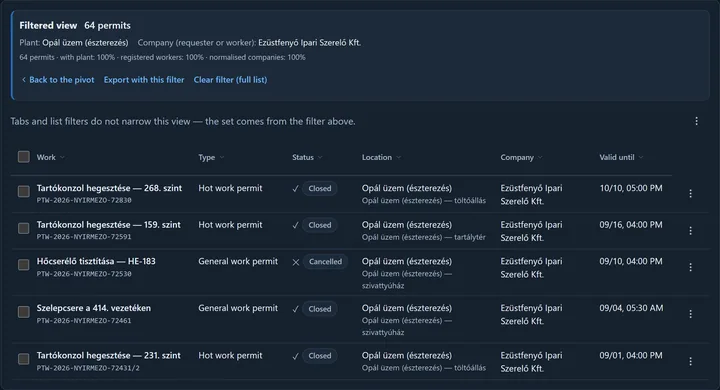Viewport: 720px width, 390px height.
Task: Click the valid-until value 09/01, 04:00 PM
Action: [x=631, y=355]
